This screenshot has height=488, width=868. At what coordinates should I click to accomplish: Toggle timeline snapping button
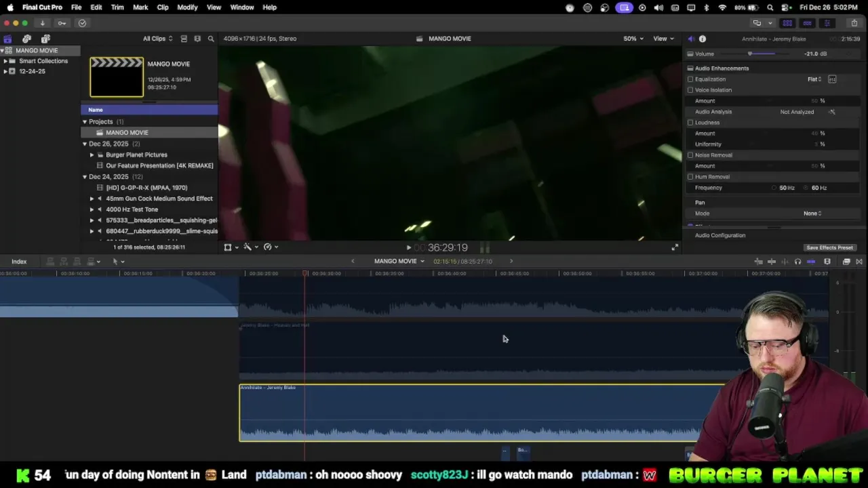click(x=811, y=262)
